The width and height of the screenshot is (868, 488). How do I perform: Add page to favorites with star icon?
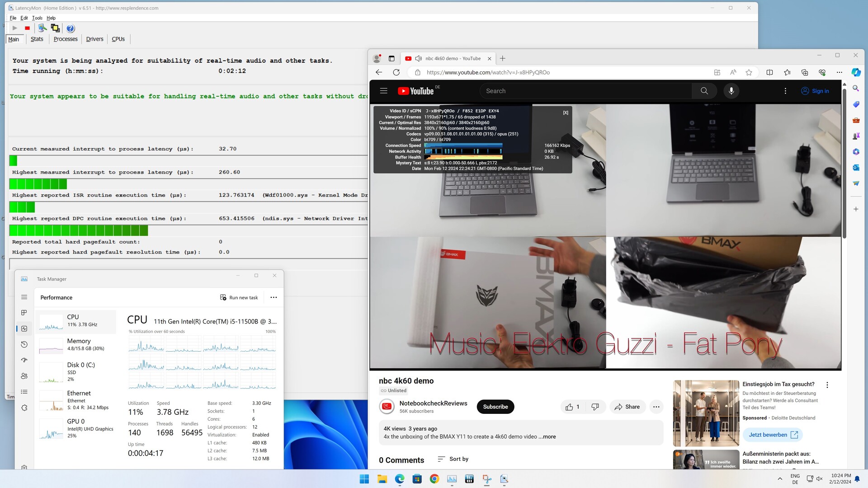pos(749,72)
